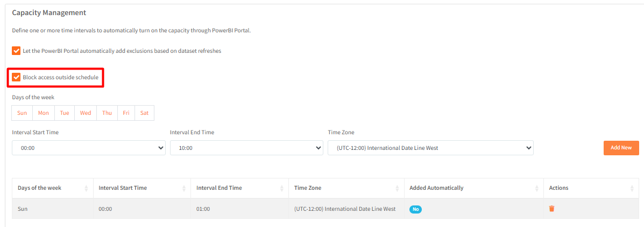Uncheck automatic exclusions based on dataset refreshes
644x227 pixels.
pos(16,51)
